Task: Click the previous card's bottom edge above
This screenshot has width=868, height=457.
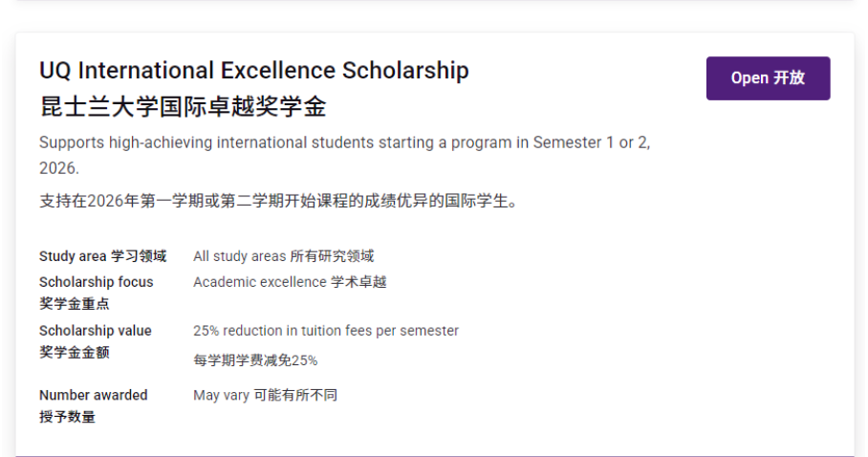Action: pyautogui.click(x=434, y=2)
